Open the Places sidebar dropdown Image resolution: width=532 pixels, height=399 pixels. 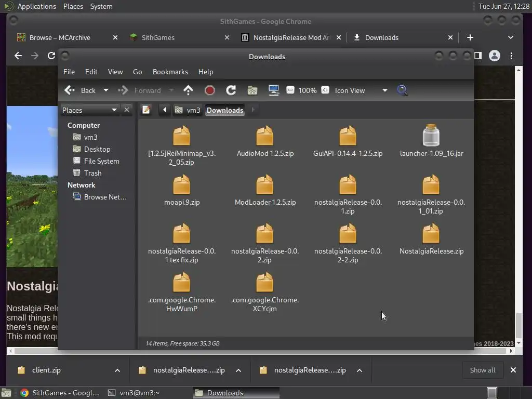pyautogui.click(x=114, y=110)
